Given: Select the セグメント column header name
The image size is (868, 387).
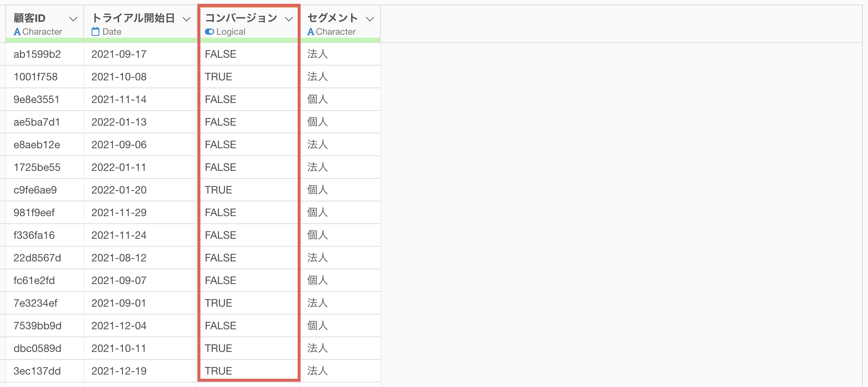Looking at the screenshot, I should pos(333,18).
